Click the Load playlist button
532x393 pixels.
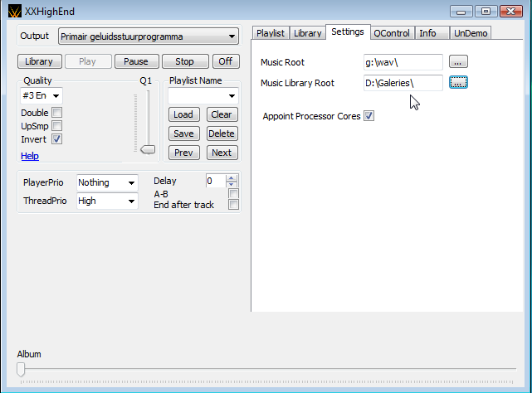pos(184,114)
